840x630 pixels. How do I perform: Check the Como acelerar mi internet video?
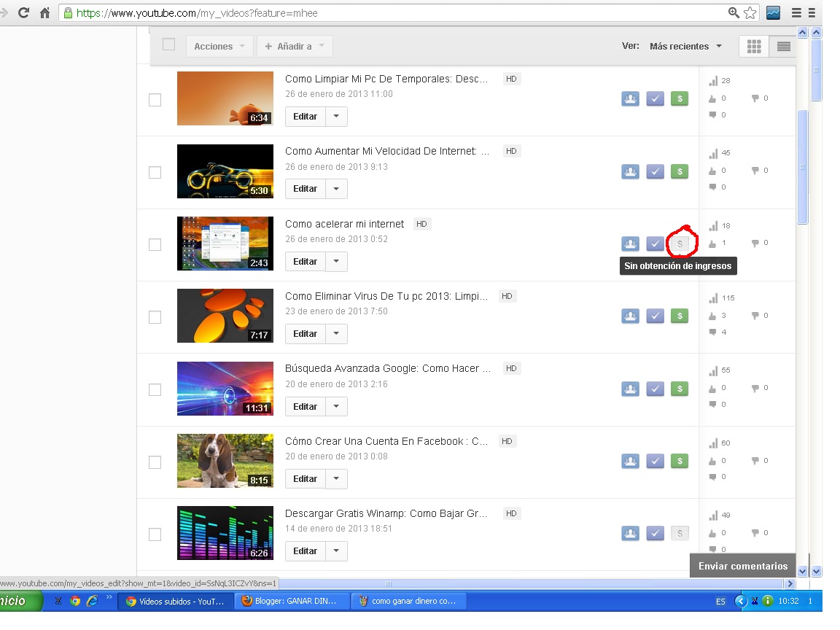[x=155, y=245]
